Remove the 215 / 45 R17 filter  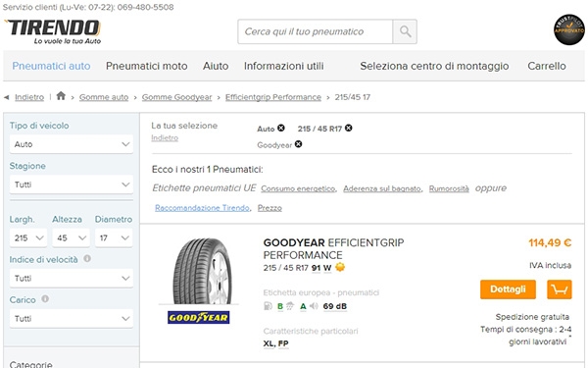pos(348,128)
